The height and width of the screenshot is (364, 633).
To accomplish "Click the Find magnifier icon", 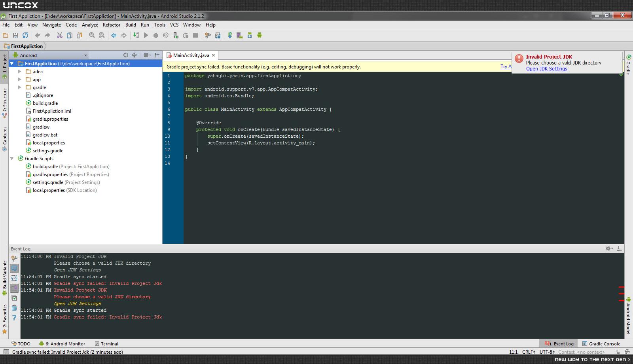I will tap(92, 35).
